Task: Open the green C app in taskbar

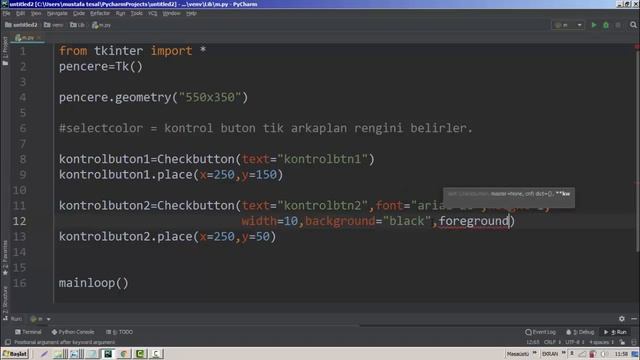Action: click(x=140, y=353)
